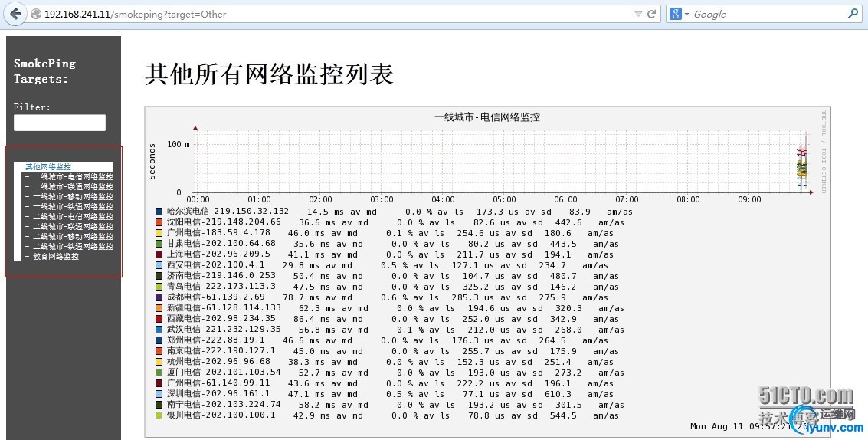Open the URL history dropdown arrow
Viewport: 868px width, 440px height.
coord(638,15)
